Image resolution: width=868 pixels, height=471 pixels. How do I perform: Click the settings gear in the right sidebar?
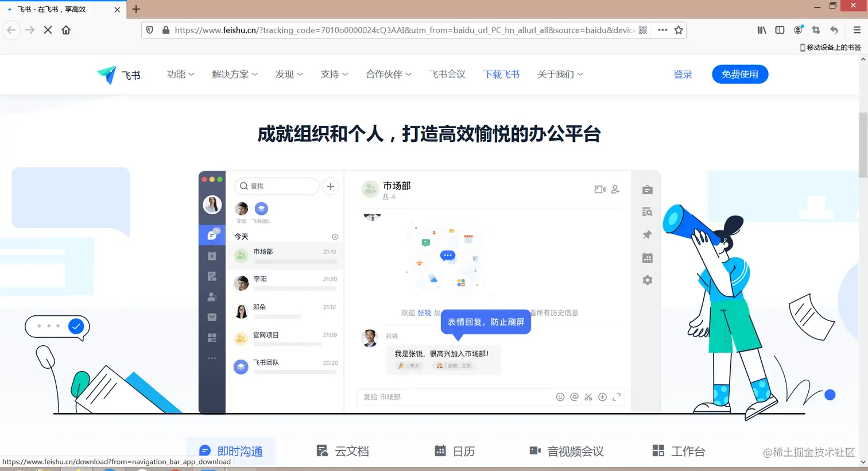click(x=647, y=280)
